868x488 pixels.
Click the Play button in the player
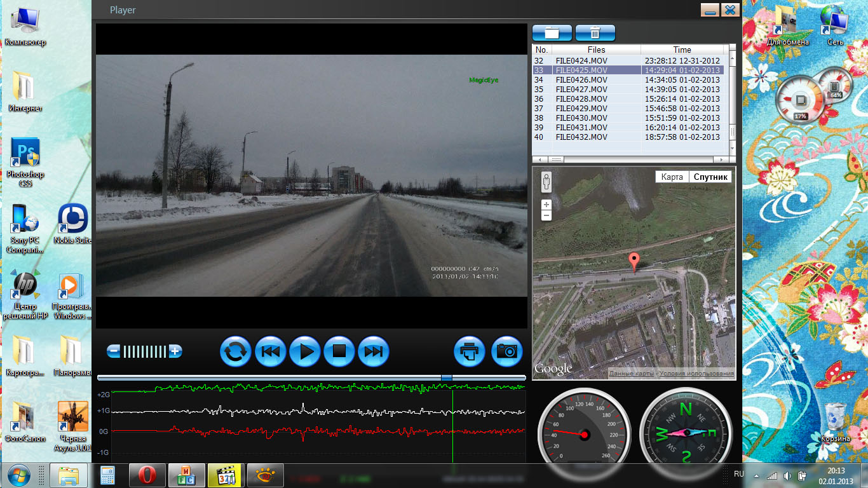click(305, 351)
